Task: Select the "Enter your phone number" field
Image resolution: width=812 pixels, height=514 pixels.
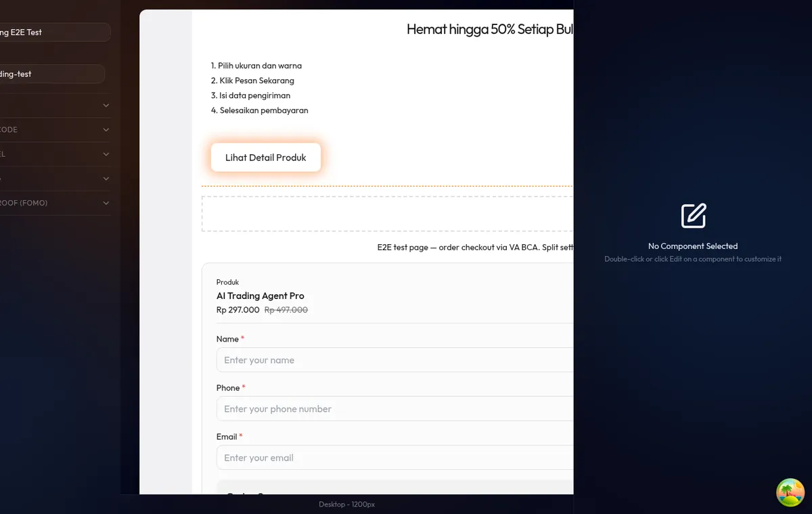Action: coord(394,408)
